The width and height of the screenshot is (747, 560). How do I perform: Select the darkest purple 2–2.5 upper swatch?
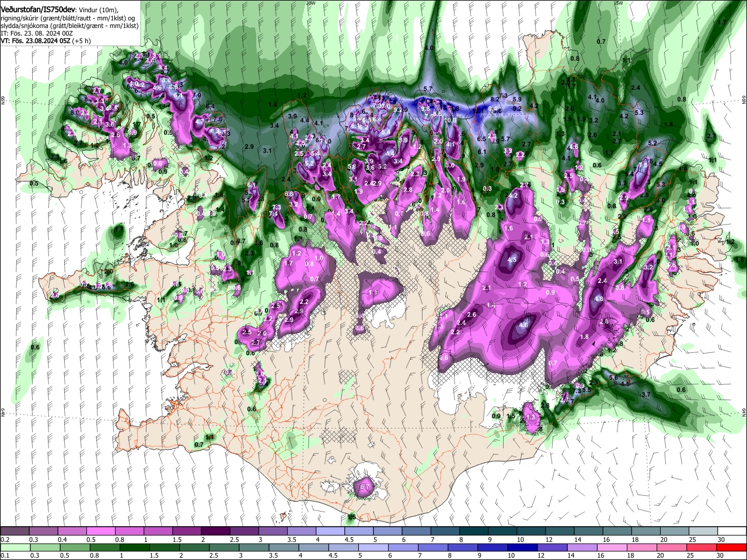tap(215, 531)
